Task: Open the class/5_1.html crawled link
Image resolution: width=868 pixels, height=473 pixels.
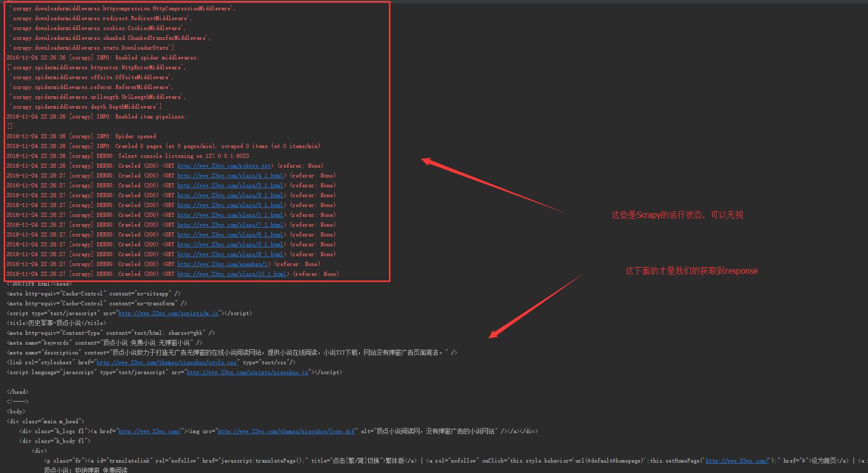Action: coord(230,185)
